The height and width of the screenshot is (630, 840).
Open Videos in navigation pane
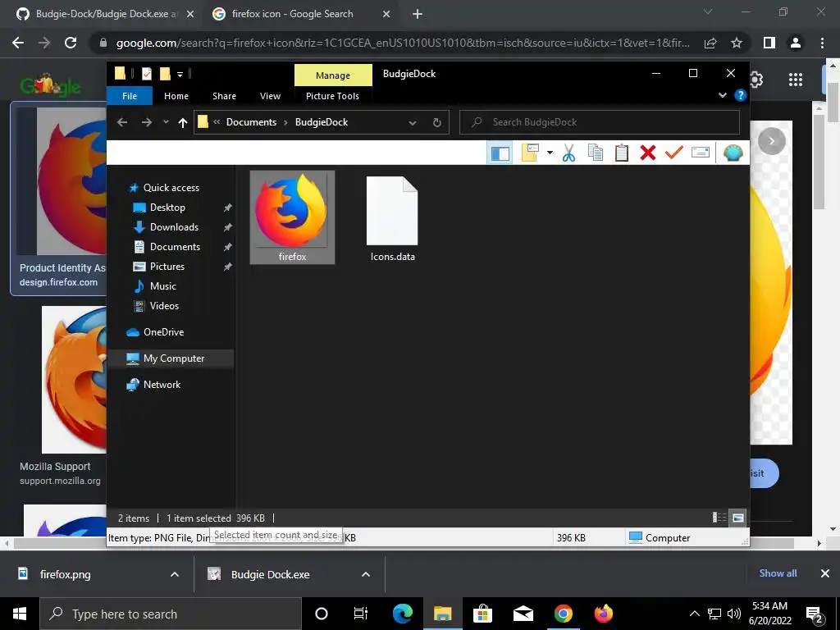tap(164, 306)
